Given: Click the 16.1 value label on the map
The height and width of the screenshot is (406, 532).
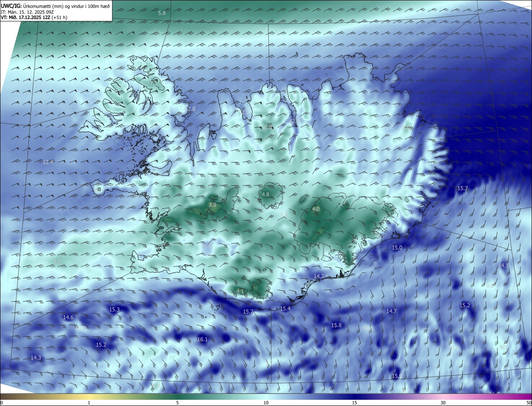Looking at the screenshot, I should click(x=202, y=340).
